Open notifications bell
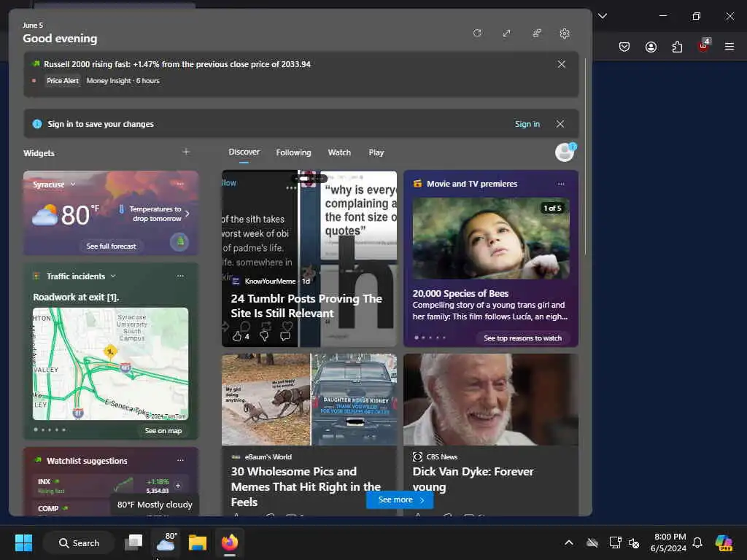 tap(697, 542)
